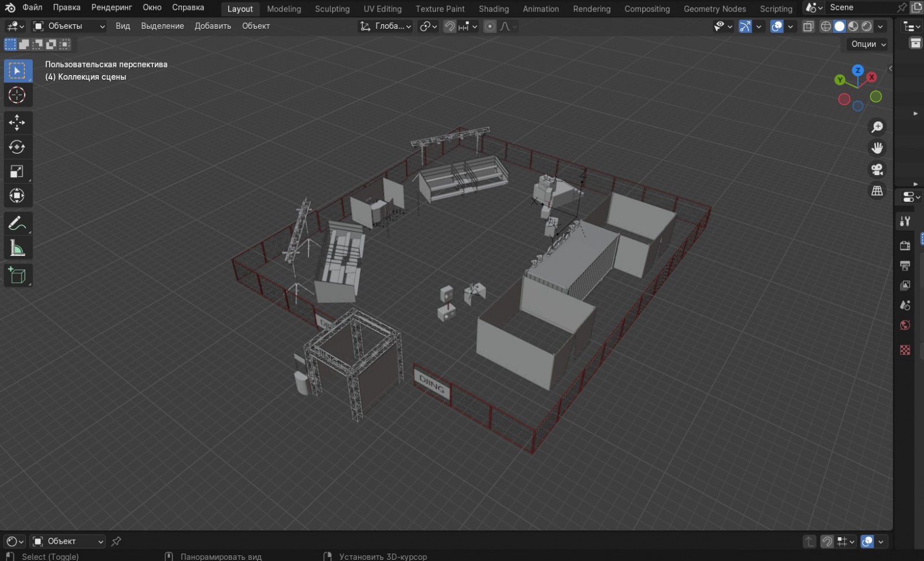Open the Глоба... transform orientation dropdown
Viewport: 924px width, 561px height.
click(385, 26)
